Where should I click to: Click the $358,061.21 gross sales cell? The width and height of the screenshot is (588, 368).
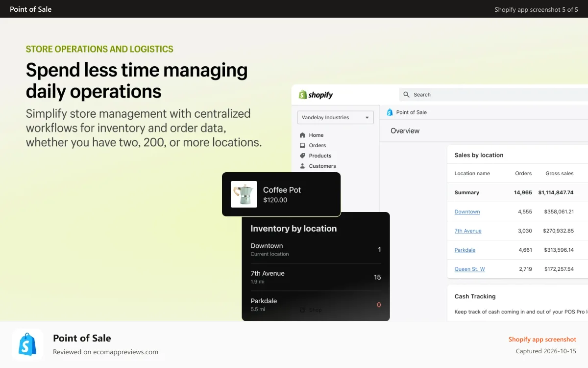click(559, 211)
